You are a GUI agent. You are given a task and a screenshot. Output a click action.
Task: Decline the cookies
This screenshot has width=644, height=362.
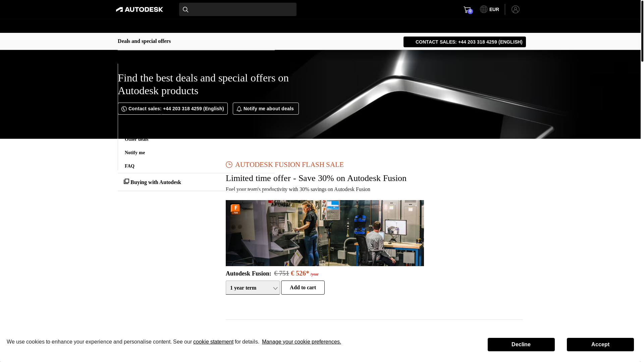tap(521, 345)
